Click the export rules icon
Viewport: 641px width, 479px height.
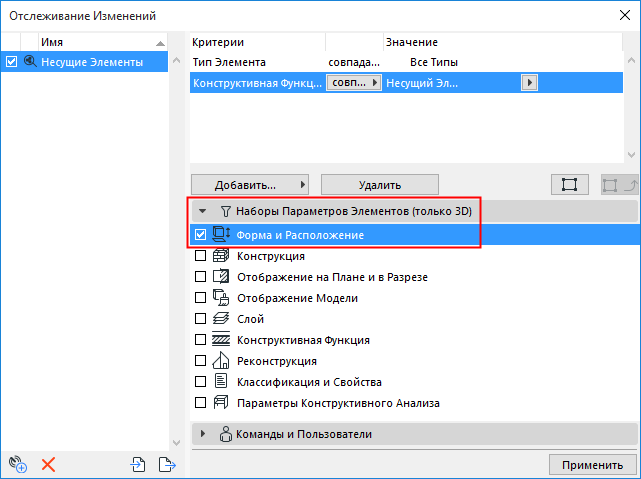[166, 463]
